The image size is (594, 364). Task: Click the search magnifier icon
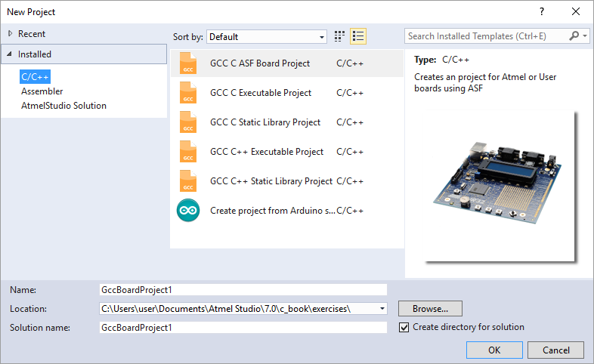coord(575,36)
